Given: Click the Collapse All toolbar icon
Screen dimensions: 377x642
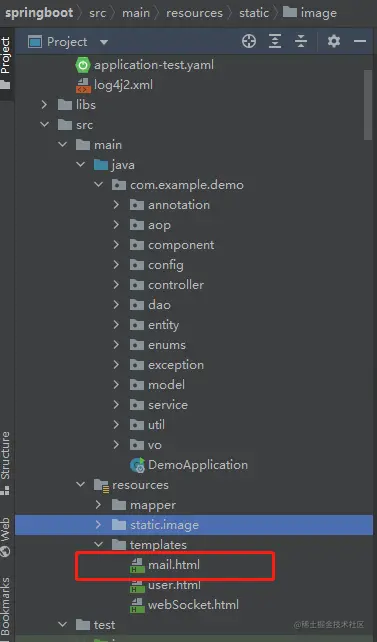Looking at the screenshot, I should [x=301, y=41].
